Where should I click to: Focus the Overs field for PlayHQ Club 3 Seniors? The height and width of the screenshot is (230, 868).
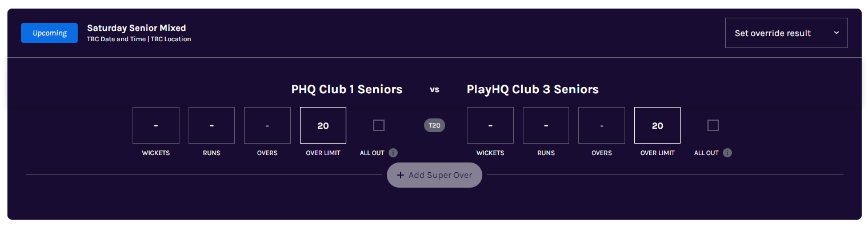[602, 125]
